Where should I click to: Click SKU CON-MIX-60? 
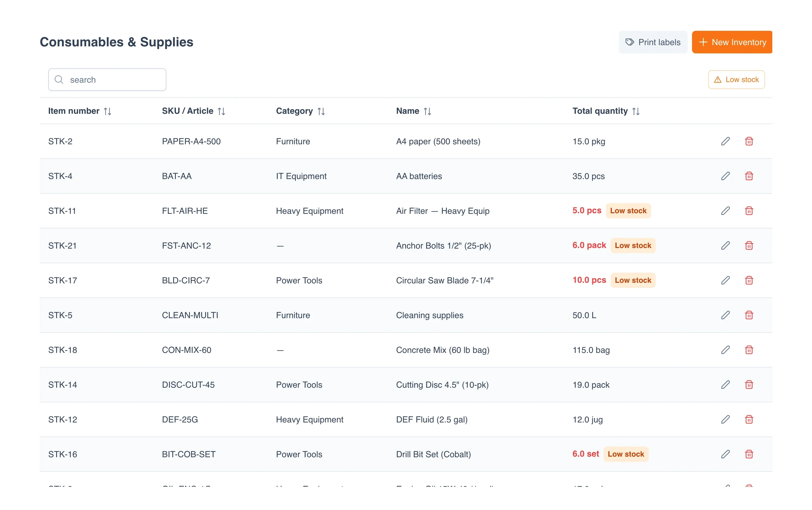click(x=187, y=349)
